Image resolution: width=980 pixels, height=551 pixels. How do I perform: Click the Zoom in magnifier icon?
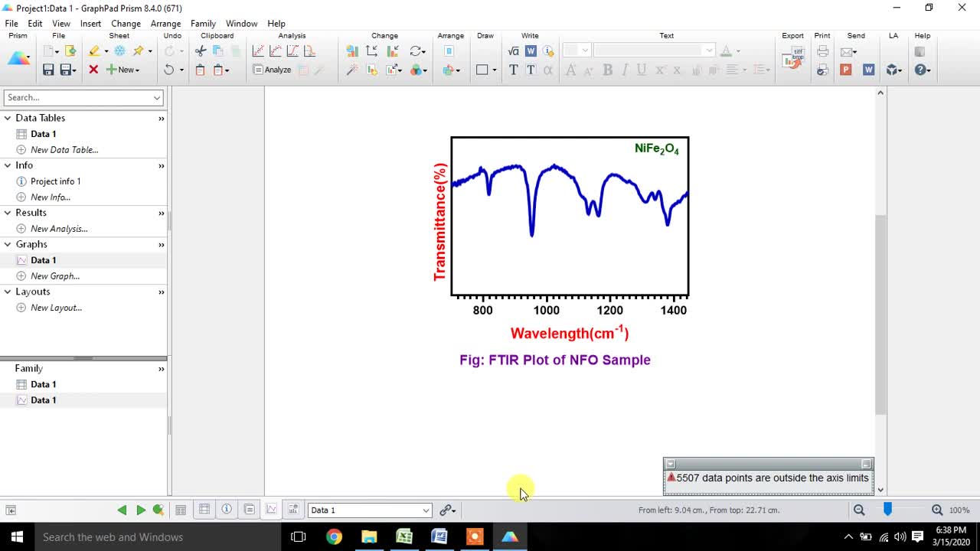[937, 510]
